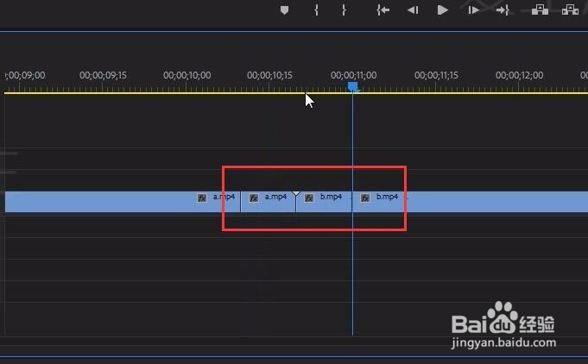Viewport: 588px width, 364px height.
Task: Click the Add Marker icon
Action: [284, 10]
